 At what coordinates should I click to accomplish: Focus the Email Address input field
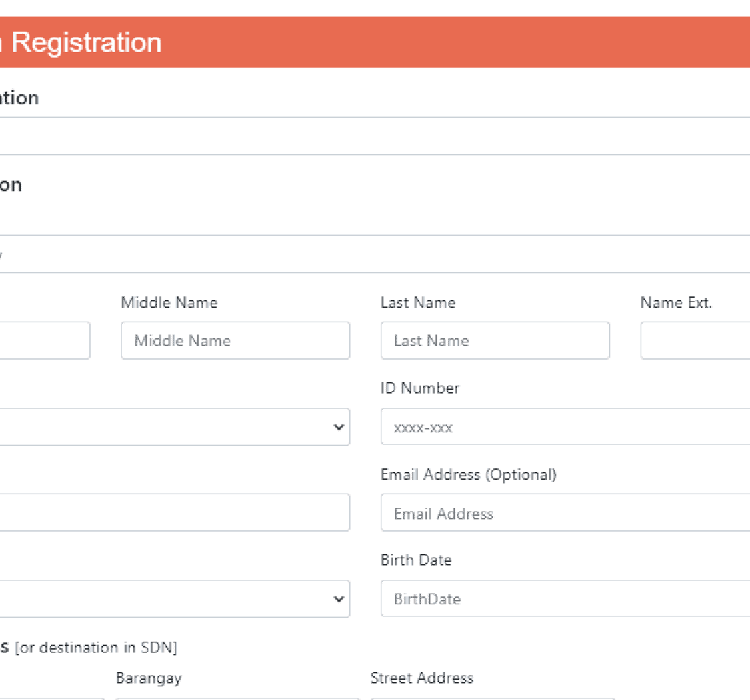(x=565, y=513)
